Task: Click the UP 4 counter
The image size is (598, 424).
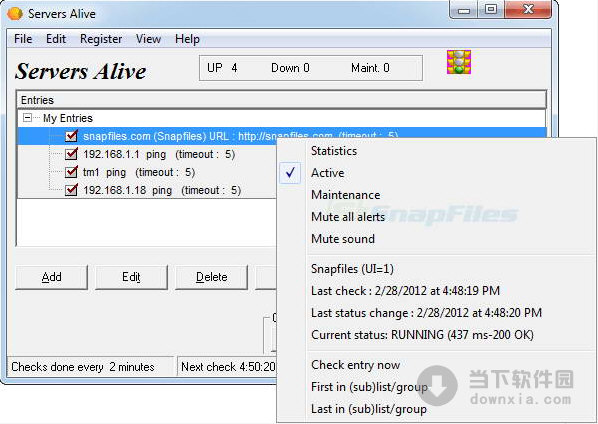Action: point(222,68)
